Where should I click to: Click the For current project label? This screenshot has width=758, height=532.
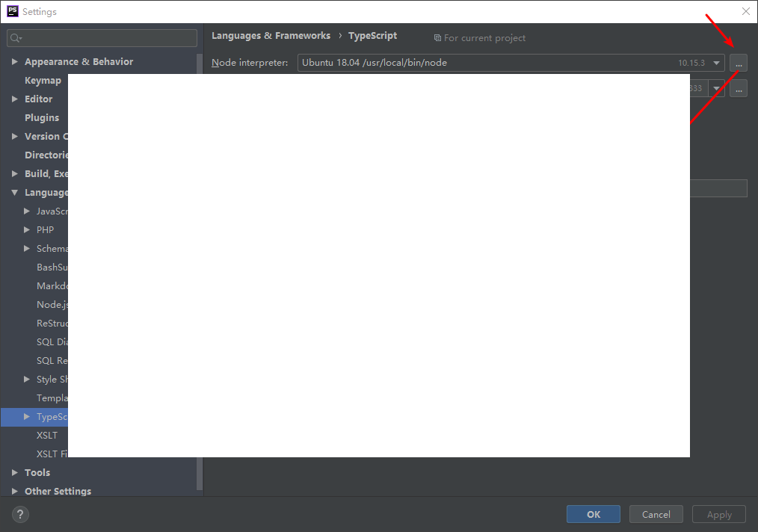point(484,38)
